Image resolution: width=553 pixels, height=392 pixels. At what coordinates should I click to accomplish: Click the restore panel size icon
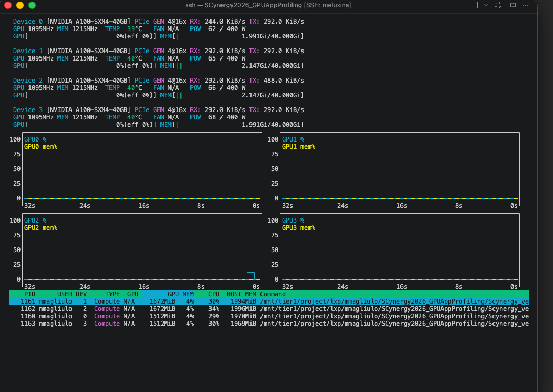tap(498, 5)
